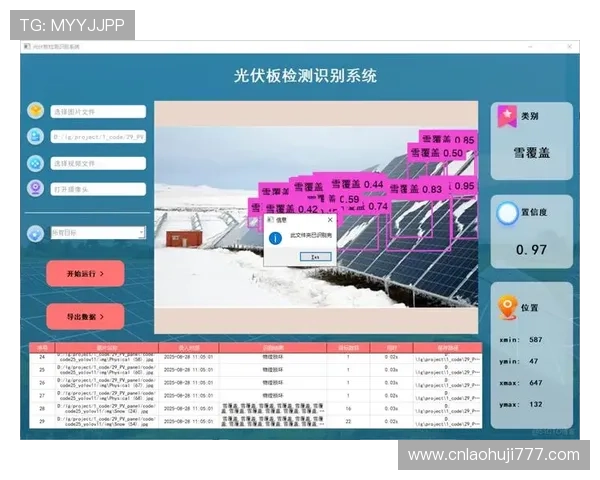Click the 此文件夹已识别完 dialog message

coord(311,235)
